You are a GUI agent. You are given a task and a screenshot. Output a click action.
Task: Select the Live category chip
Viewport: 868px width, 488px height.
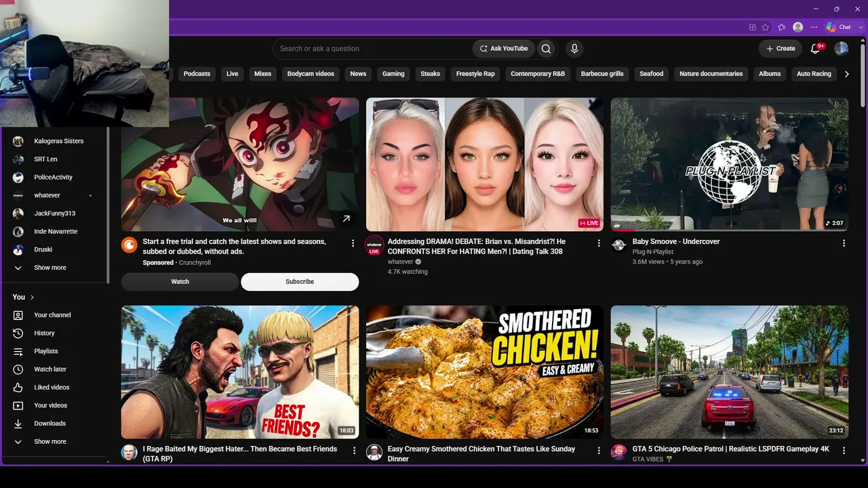[233, 74]
